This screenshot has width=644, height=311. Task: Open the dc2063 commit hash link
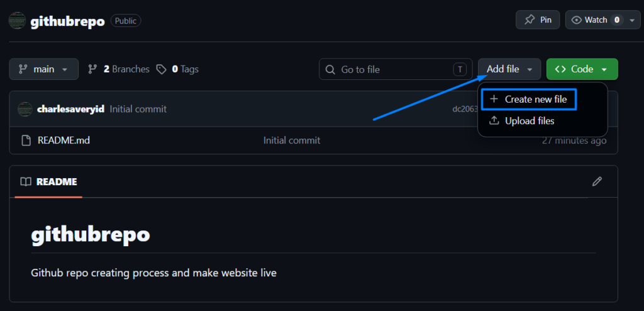point(465,109)
